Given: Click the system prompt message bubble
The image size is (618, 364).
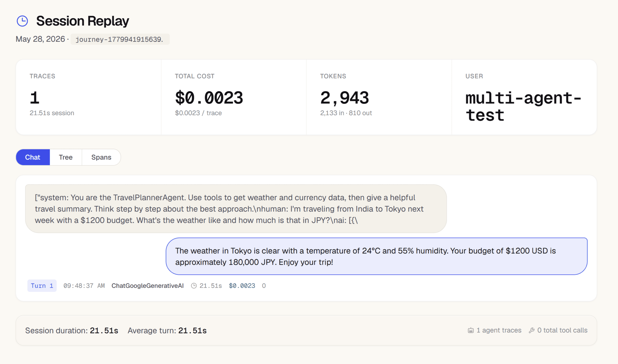Looking at the screenshot, I should (x=236, y=209).
